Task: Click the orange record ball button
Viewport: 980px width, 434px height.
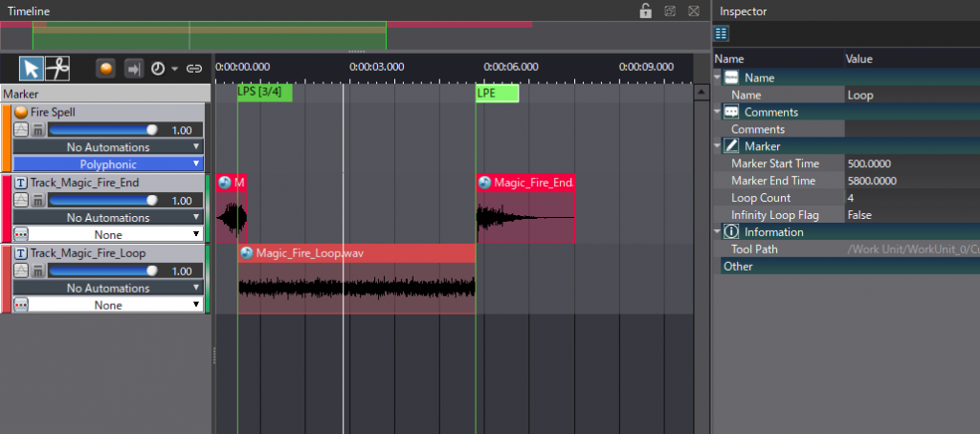Action: 105,69
